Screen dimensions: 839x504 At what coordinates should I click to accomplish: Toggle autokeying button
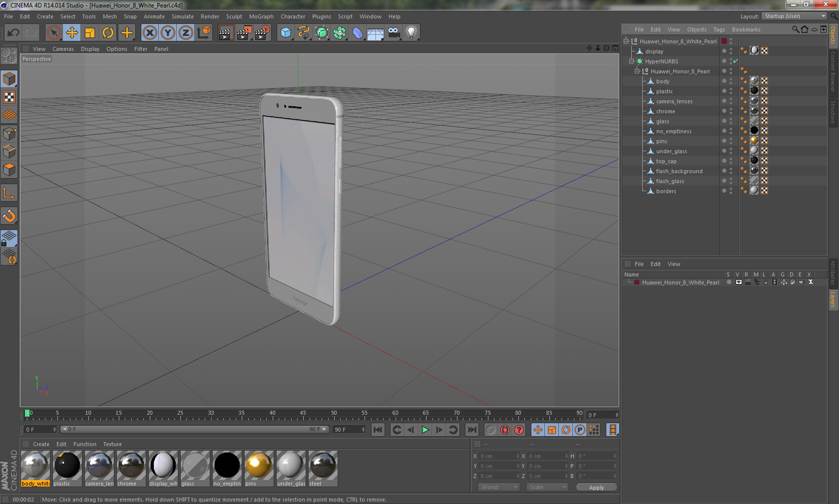(x=505, y=430)
